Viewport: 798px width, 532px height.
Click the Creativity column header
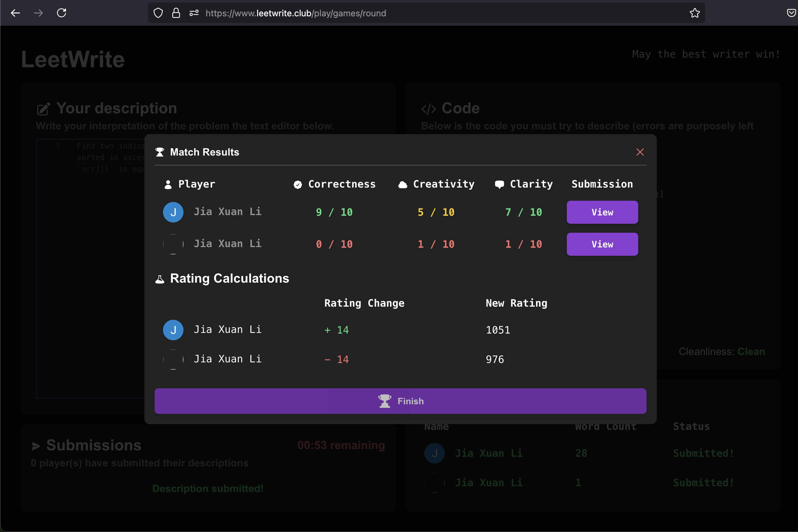[x=443, y=184]
